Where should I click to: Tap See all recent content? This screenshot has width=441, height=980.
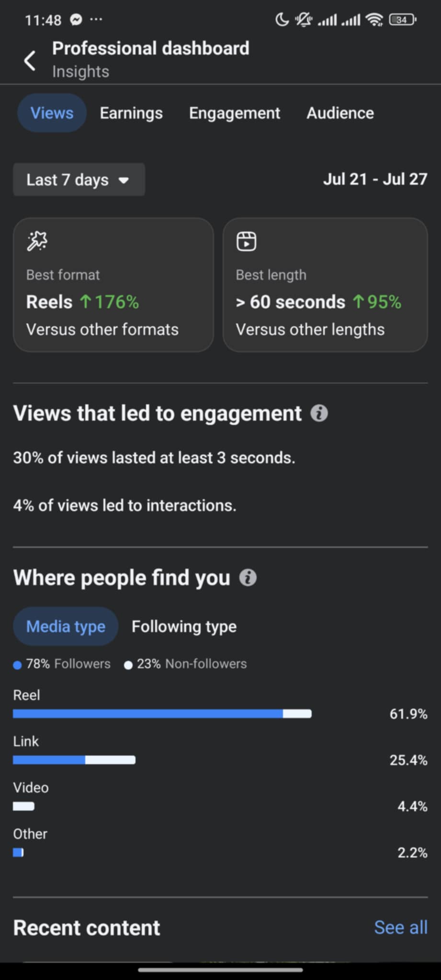(x=400, y=927)
